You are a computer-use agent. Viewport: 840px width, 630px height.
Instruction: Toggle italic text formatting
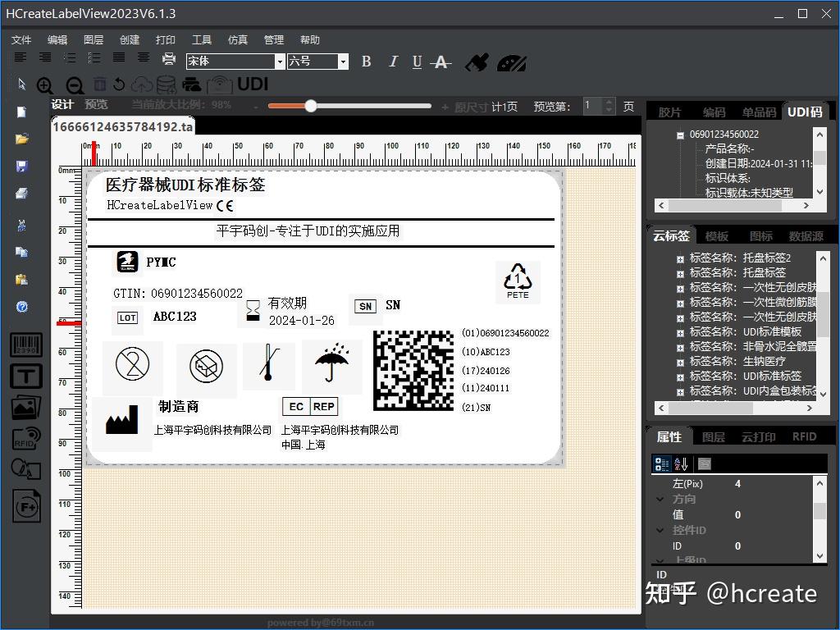[x=393, y=62]
